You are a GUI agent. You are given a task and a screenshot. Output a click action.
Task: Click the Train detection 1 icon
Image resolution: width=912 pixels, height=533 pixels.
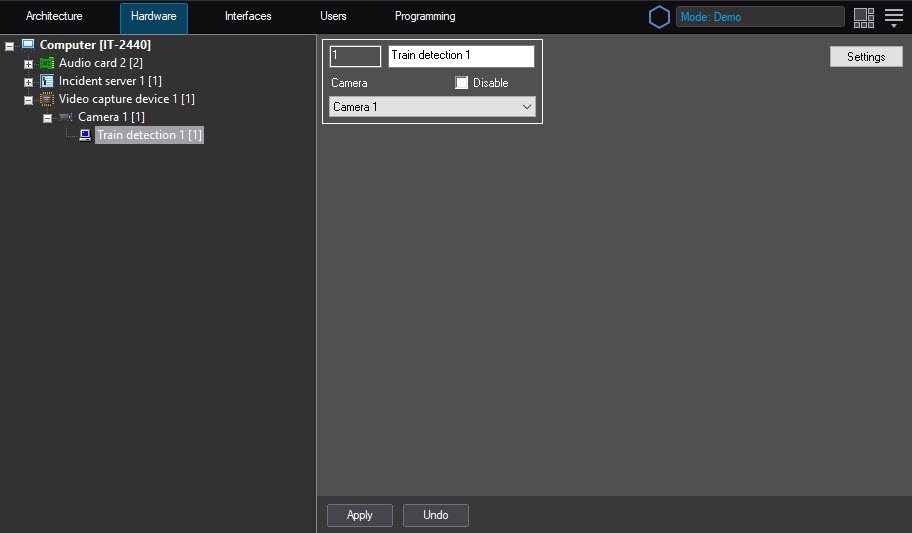click(x=85, y=135)
